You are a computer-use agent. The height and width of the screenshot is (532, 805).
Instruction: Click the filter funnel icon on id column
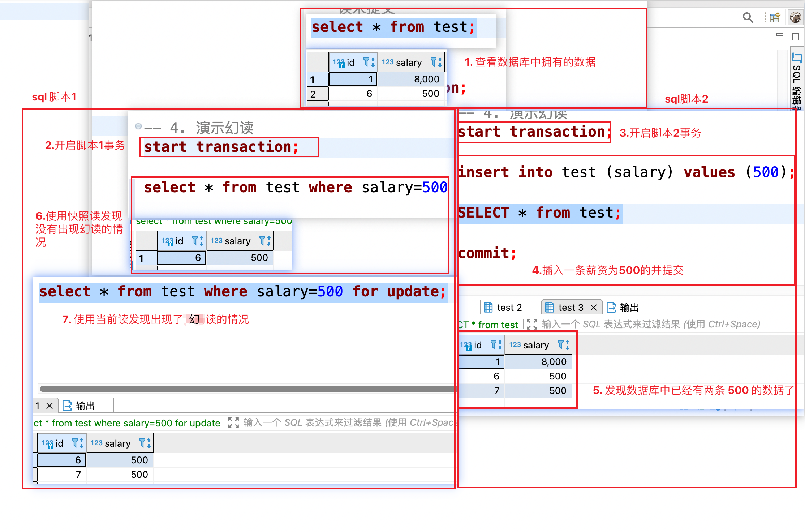pos(366,62)
